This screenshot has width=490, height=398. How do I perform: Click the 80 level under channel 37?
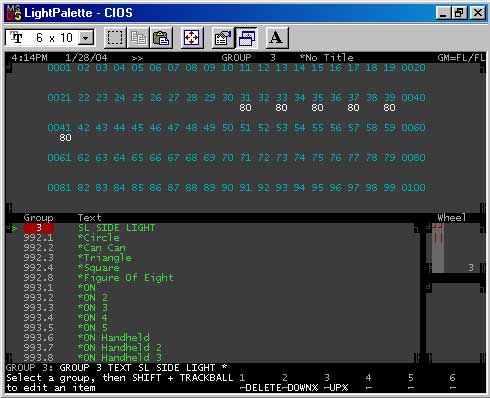[x=353, y=108]
